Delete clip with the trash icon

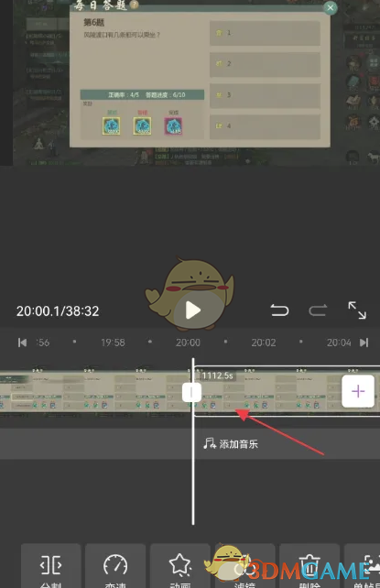point(309,566)
